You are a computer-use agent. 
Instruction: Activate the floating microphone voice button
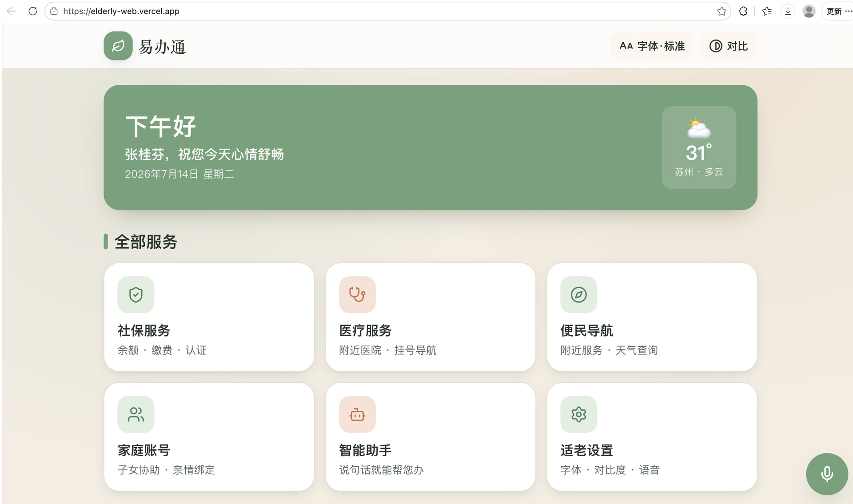[827, 474]
